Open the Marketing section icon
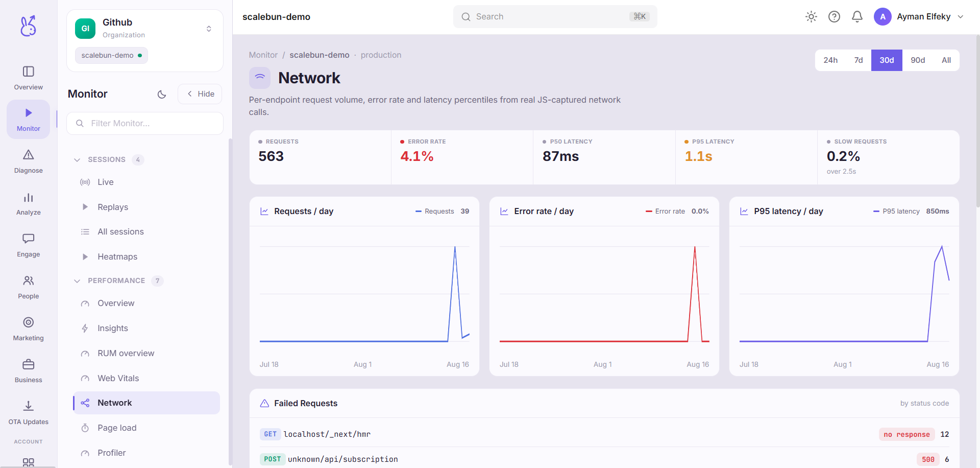The image size is (980, 468). point(28,322)
